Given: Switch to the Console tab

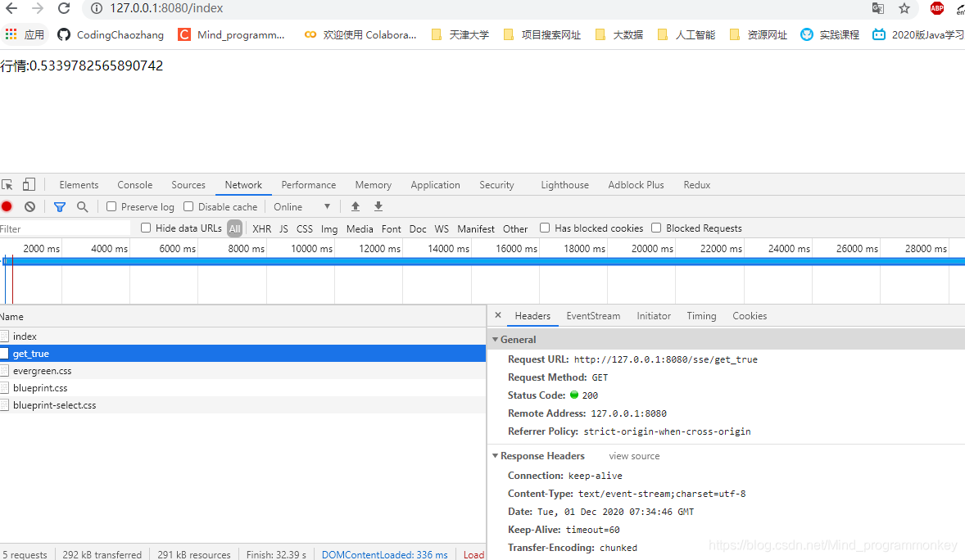Looking at the screenshot, I should pyautogui.click(x=135, y=184).
